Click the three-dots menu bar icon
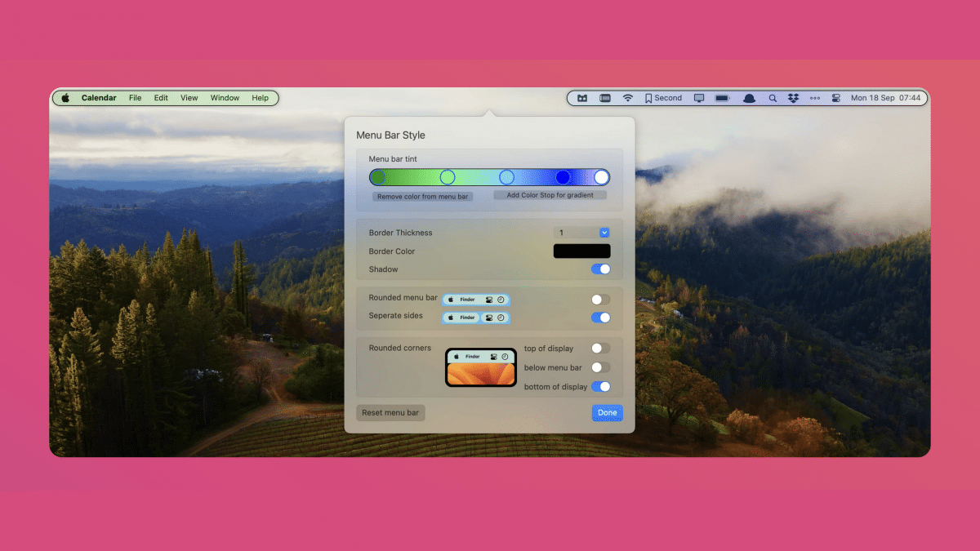The image size is (980, 551). [x=815, y=98]
